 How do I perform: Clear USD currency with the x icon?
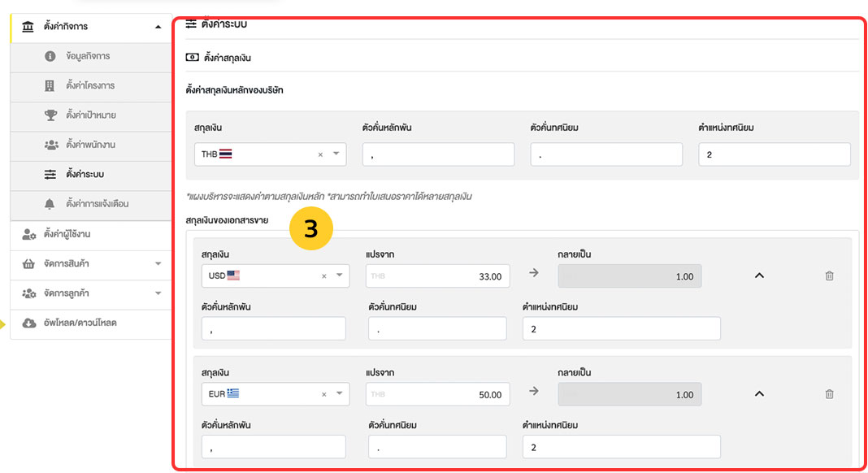(x=323, y=276)
